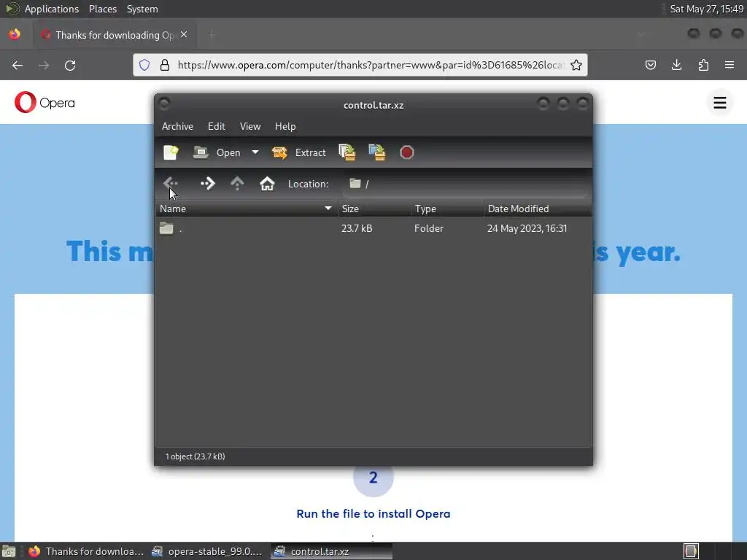
Task: Switch to the opera-stable_99.0 taskbar window
Action: [x=207, y=551]
